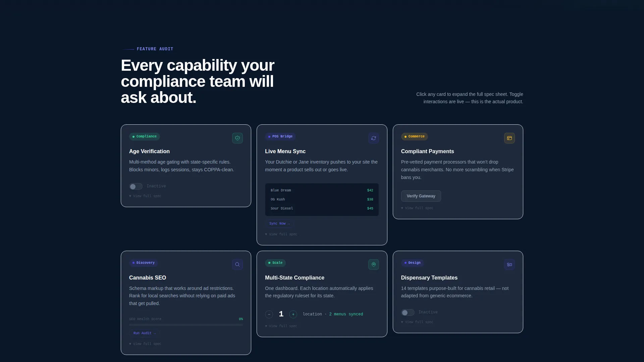Click the location count number 1
The width and height of the screenshot is (644, 362).
(x=281, y=314)
